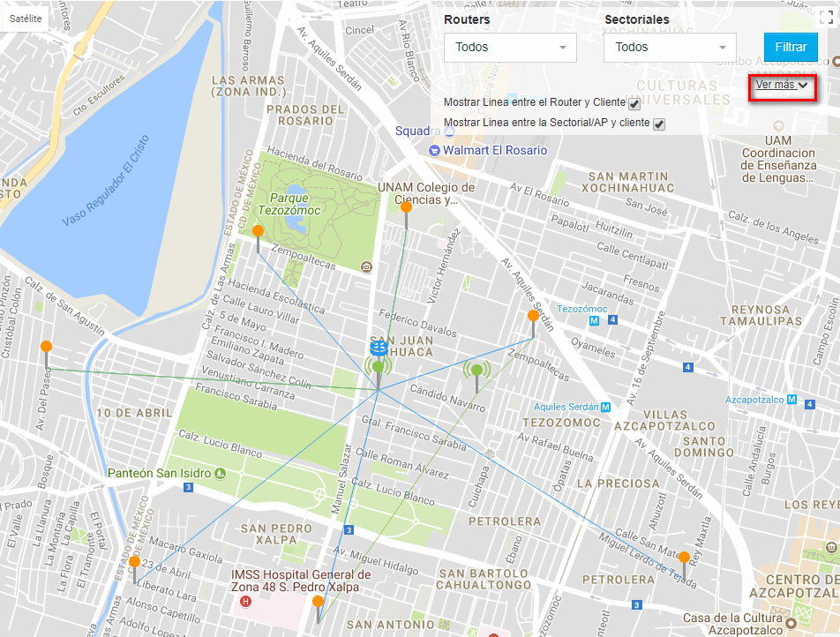Click the orange marker beside Parque Tezozómoc

tap(257, 229)
